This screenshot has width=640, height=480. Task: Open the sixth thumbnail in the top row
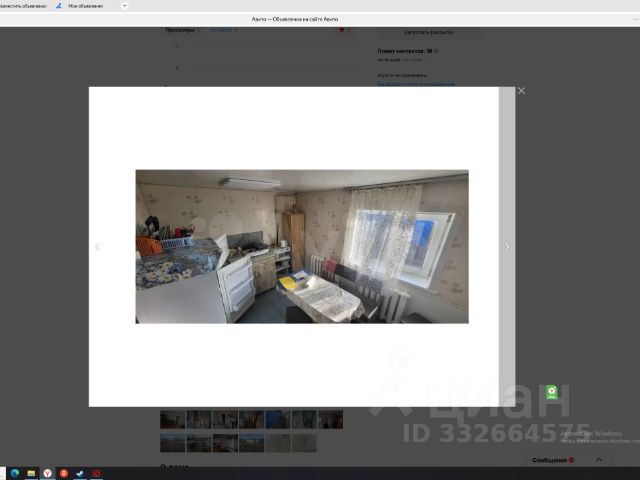[304, 420]
